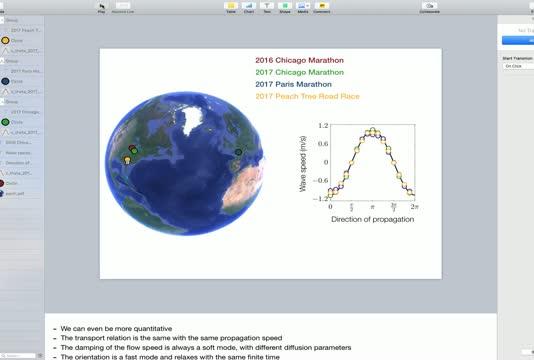Image resolution: width=534 pixels, height=360 pixels.
Task: Click the '2017 Peach Tree Road Race' text
Action: click(308, 96)
